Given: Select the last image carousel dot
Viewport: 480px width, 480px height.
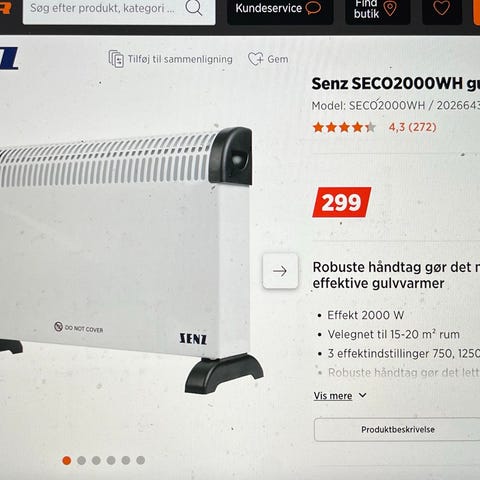Looking at the screenshot, I should tap(141, 460).
